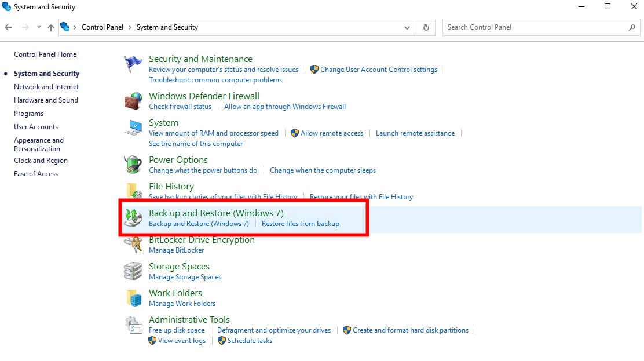The height and width of the screenshot is (361, 644).
Task: Click Change what the power buttons do
Action: pos(203,170)
